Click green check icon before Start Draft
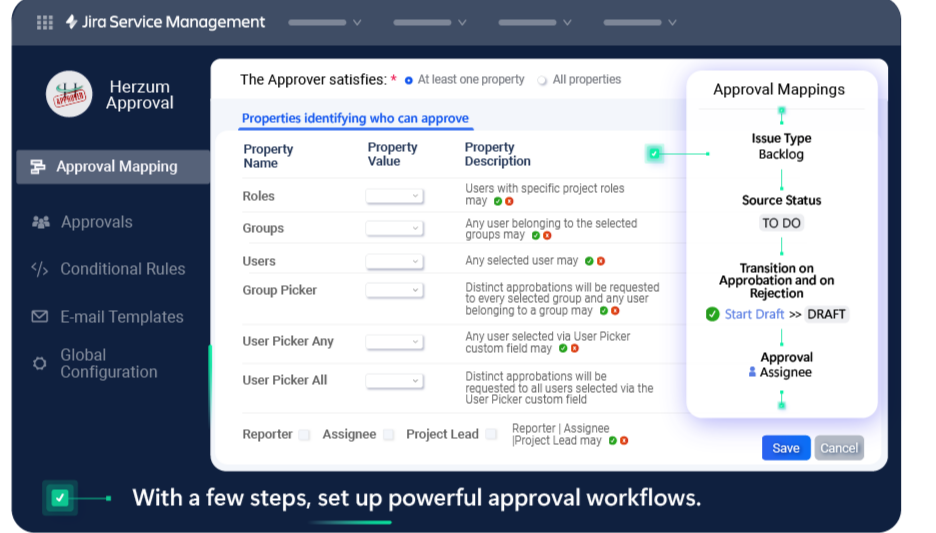This screenshot has height=533, width=936. (x=712, y=314)
